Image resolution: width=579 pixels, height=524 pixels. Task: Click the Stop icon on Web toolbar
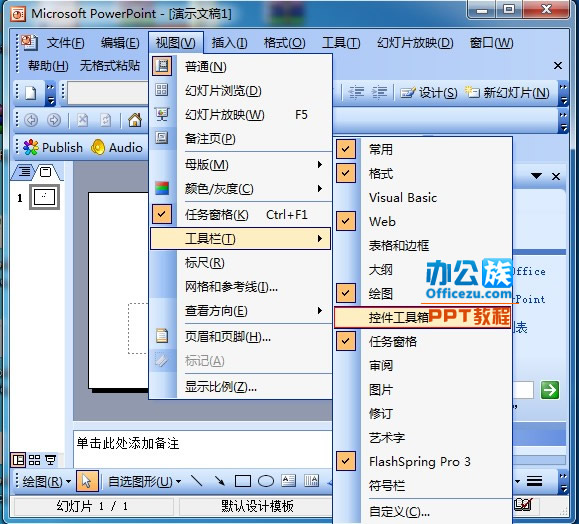tap(82, 120)
